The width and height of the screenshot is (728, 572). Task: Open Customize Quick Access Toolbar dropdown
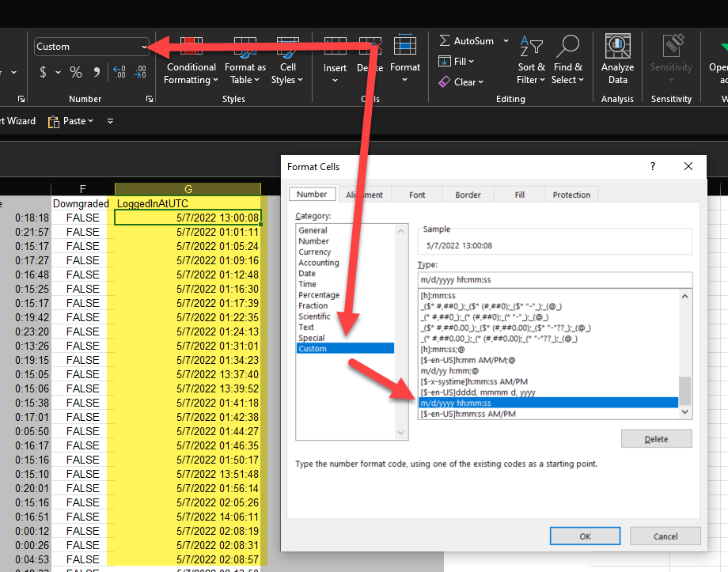[x=111, y=121]
